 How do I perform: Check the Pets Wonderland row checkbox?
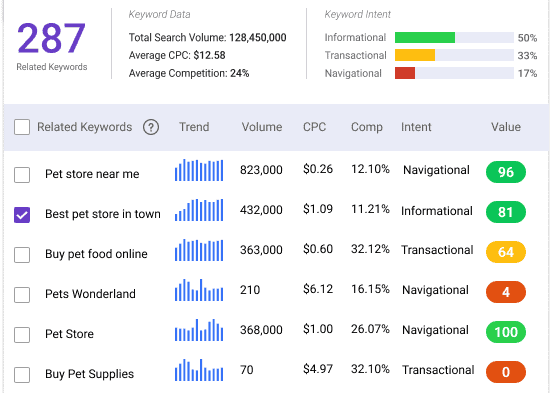point(22,294)
